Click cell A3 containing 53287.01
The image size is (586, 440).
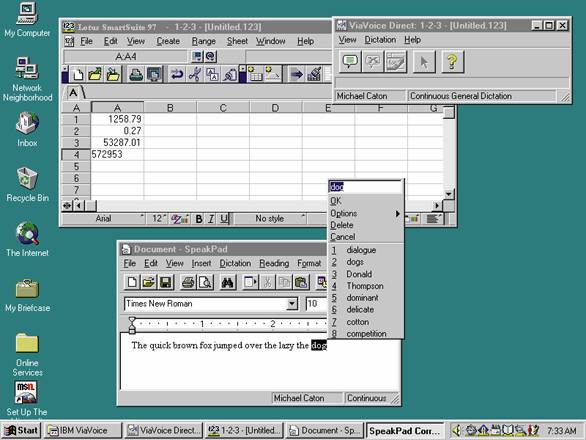tap(117, 142)
